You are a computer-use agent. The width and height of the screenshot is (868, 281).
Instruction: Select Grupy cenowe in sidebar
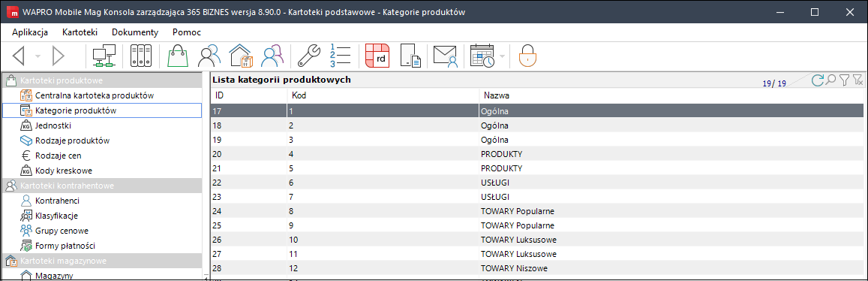[x=62, y=230]
